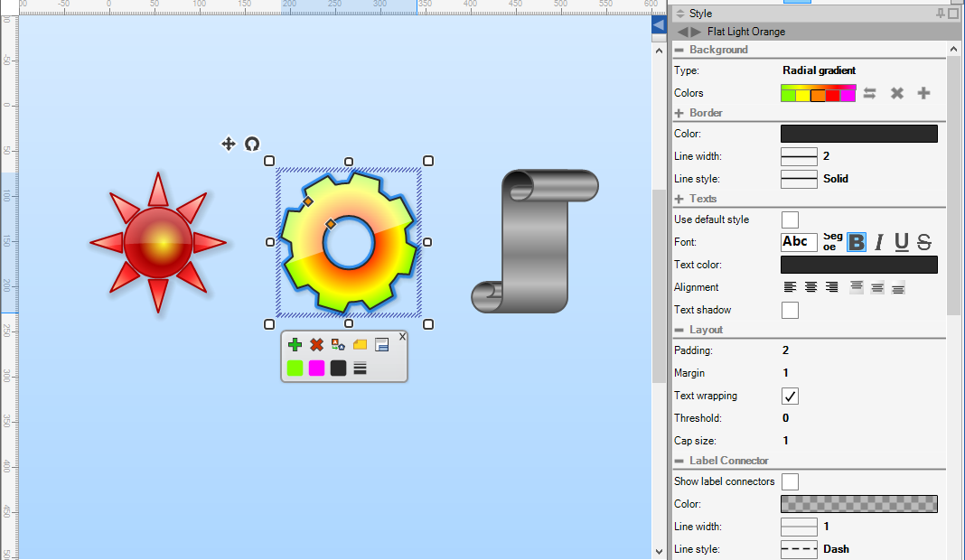The width and height of the screenshot is (965, 560).
Task: Open label connector Line style Dash selector
Action: click(x=799, y=549)
